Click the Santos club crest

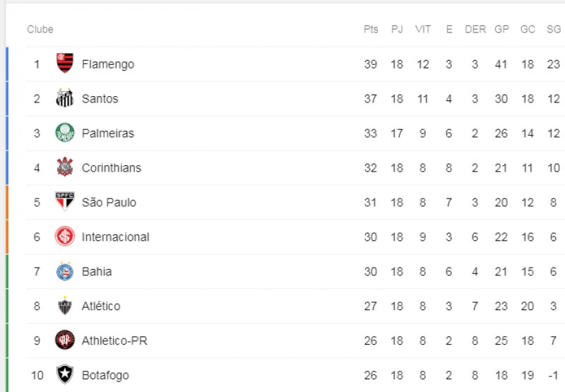(65, 97)
